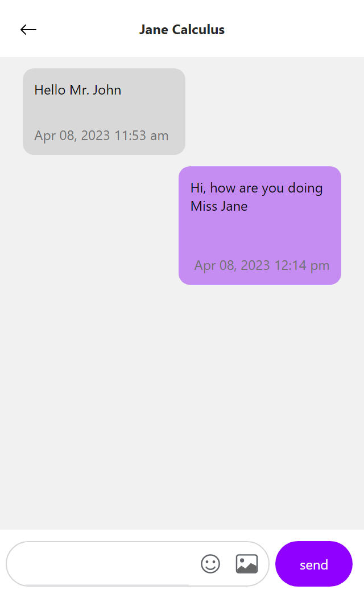Click "Apr 08, 2023" in the gray bubble
This screenshot has width=364, height=598.
[72, 136]
